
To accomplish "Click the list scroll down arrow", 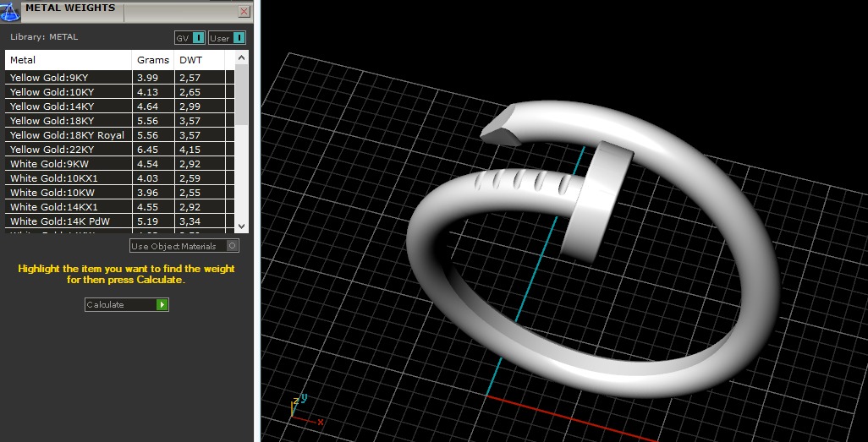I will (241, 226).
